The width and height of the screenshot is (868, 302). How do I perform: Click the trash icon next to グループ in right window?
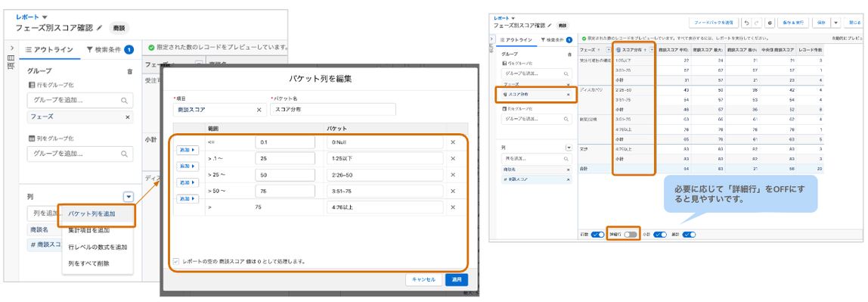569,54
